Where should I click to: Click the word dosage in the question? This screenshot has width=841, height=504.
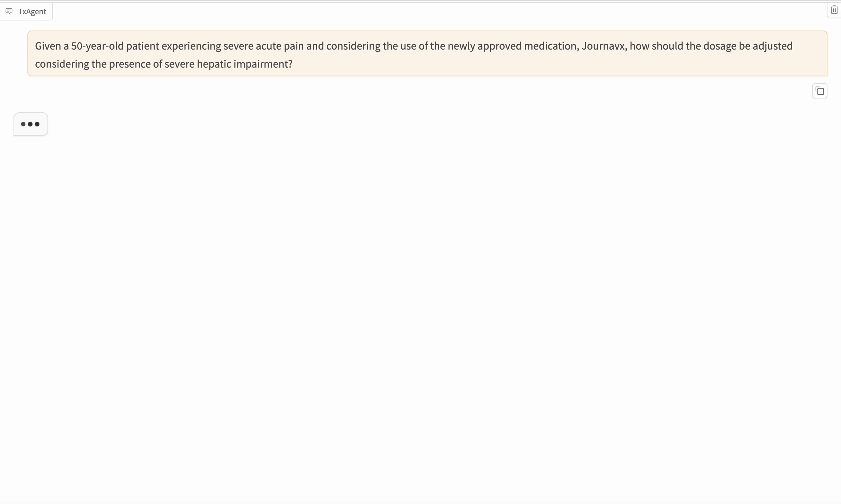pyautogui.click(x=720, y=46)
